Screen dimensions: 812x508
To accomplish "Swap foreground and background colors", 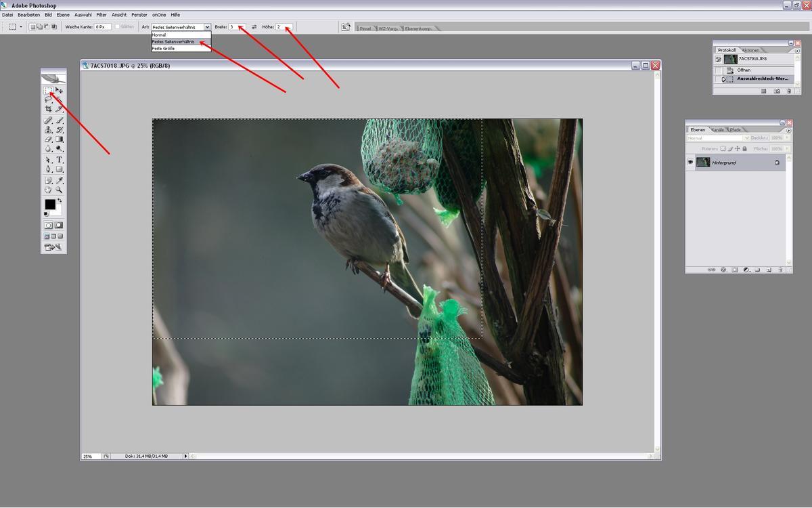I will pos(60,200).
